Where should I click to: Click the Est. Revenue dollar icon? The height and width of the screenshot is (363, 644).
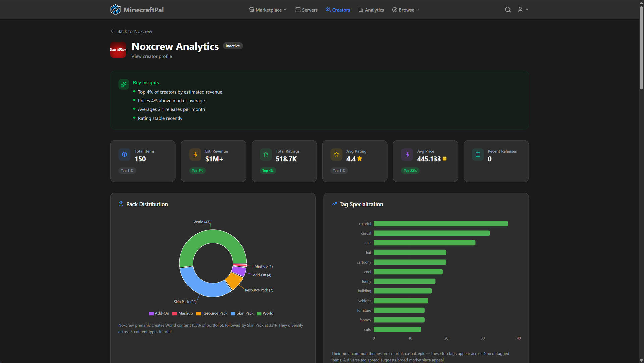pos(195,154)
